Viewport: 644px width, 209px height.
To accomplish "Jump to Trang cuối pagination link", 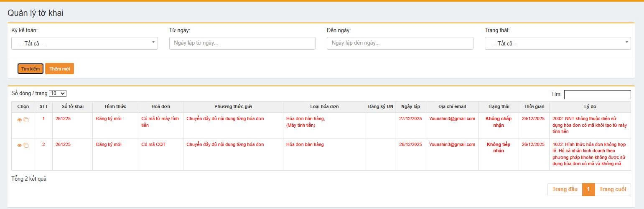I will (x=612, y=189).
